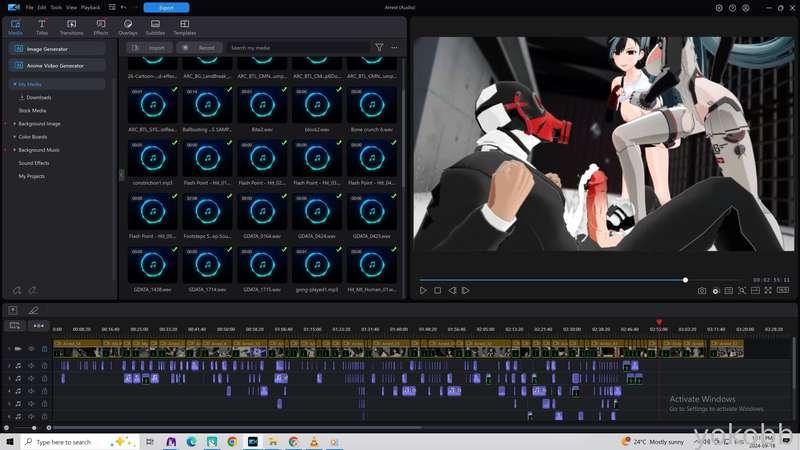Select Sound Effects in the tree
Screen dimensions: 800x450
34,163
